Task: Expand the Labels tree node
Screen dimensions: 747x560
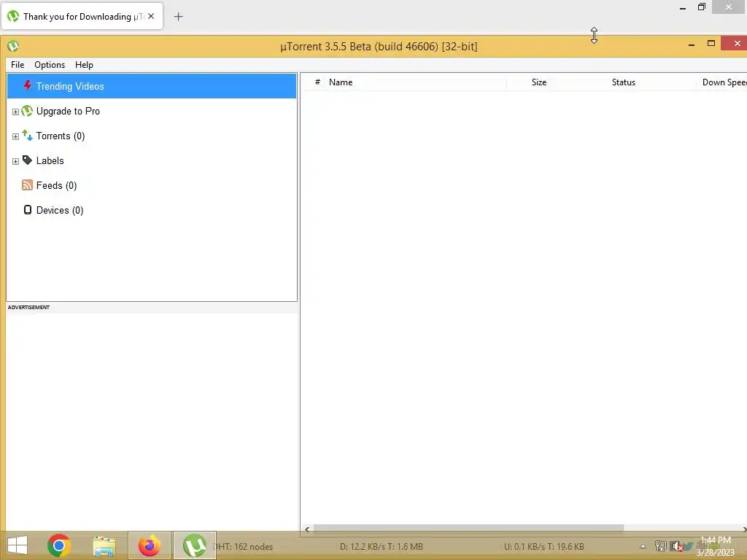Action: point(15,161)
